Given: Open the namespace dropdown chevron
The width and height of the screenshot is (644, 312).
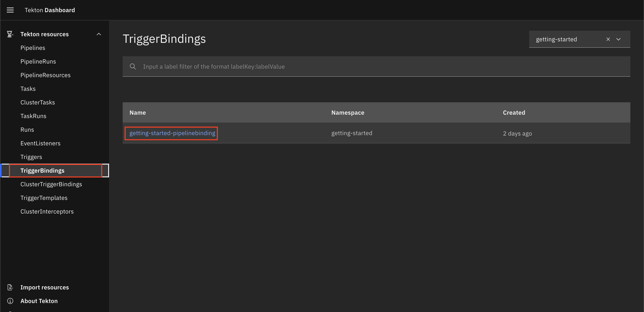Looking at the screenshot, I should pyautogui.click(x=618, y=39).
